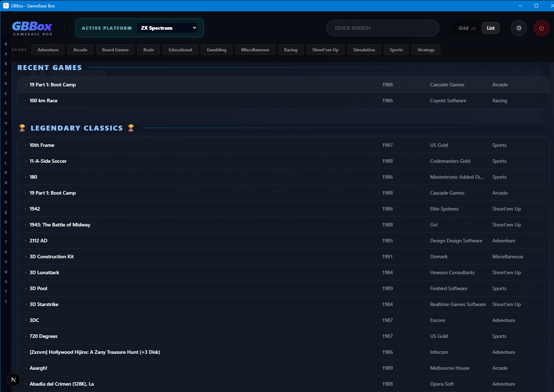
Task: Open the ZX Spectrum platform dropdown
Action: tap(167, 28)
